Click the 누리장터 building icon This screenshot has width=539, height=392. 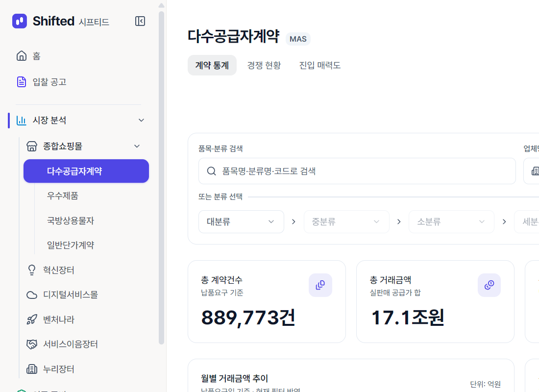pos(32,369)
